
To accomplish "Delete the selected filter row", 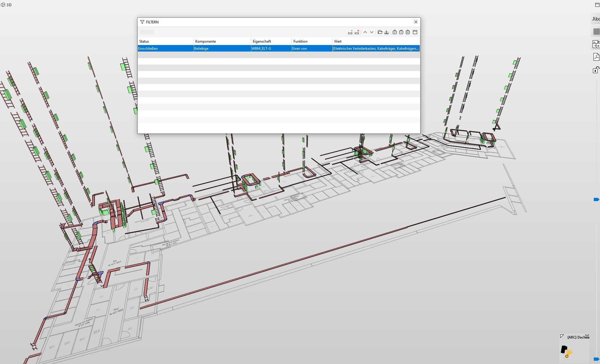I will click(x=357, y=32).
